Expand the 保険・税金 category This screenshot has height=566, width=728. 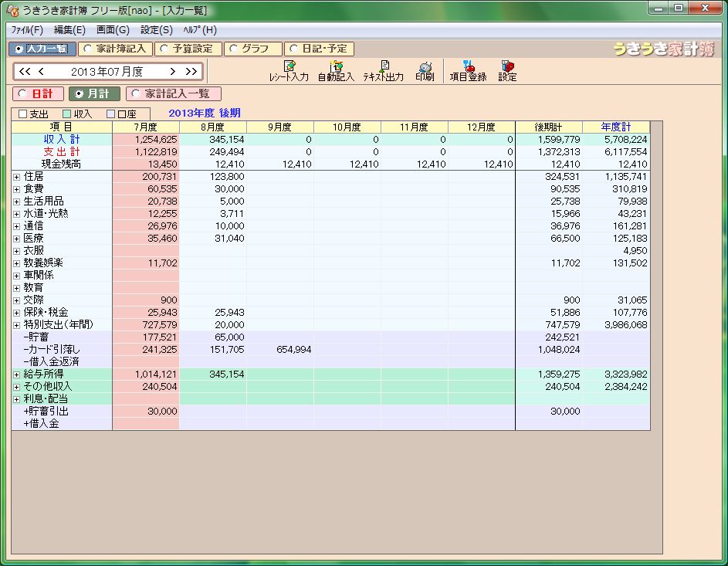click(17, 313)
